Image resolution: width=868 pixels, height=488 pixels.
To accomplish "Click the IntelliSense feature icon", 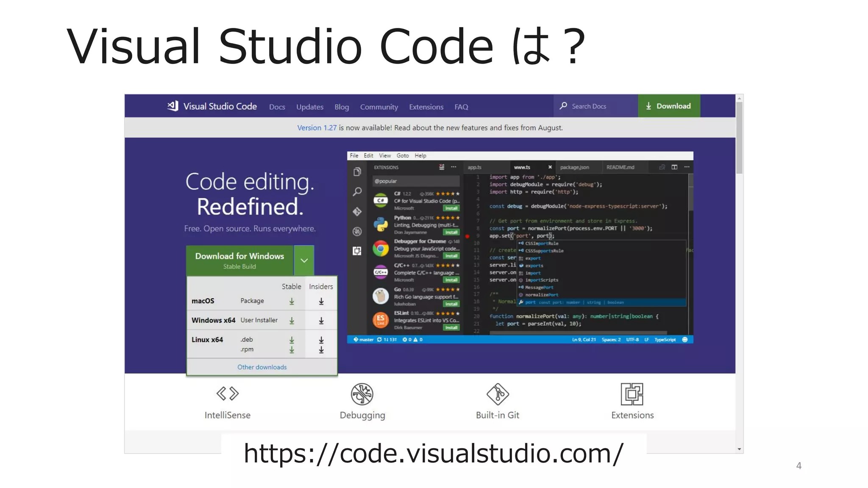I will pos(228,394).
